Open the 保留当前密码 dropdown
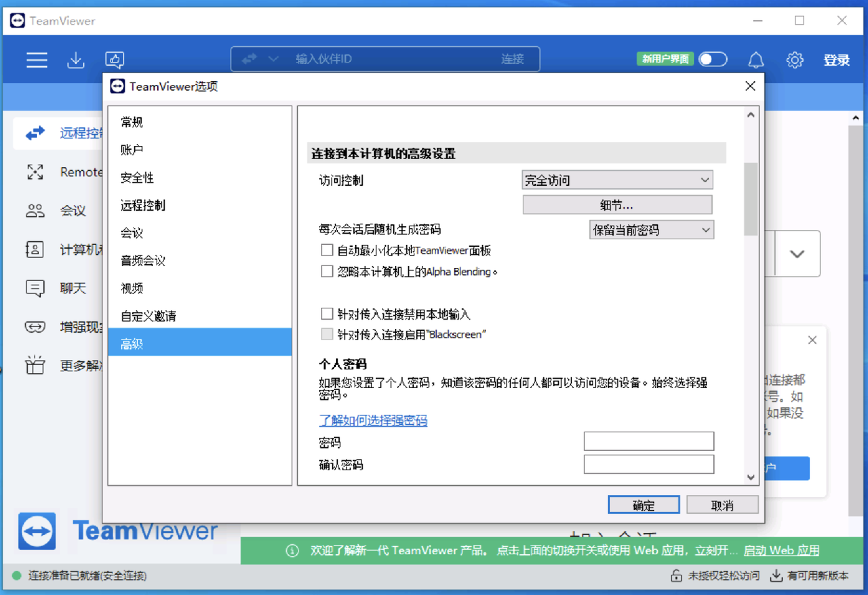Image resolution: width=868 pixels, height=595 pixels. click(x=652, y=230)
